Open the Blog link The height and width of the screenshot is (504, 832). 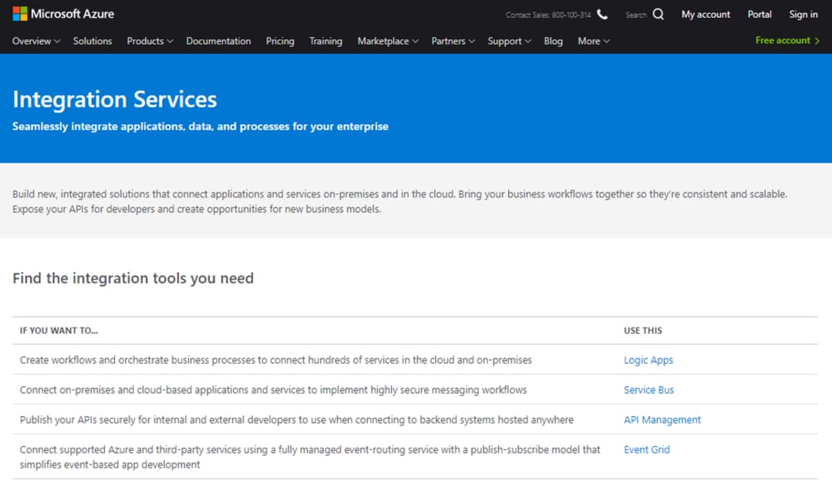click(x=553, y=41)
